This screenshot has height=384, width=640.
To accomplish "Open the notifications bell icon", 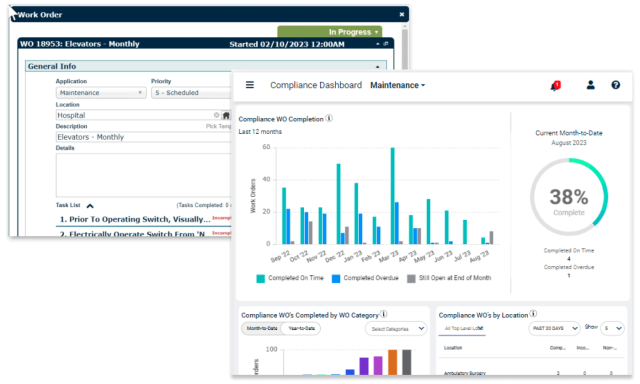I will tap(555, 86).
